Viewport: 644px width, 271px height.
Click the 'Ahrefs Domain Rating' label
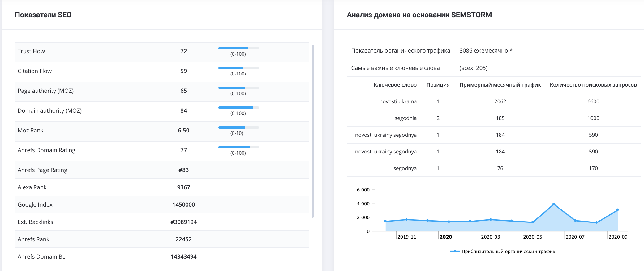click(x=46, y=150)
